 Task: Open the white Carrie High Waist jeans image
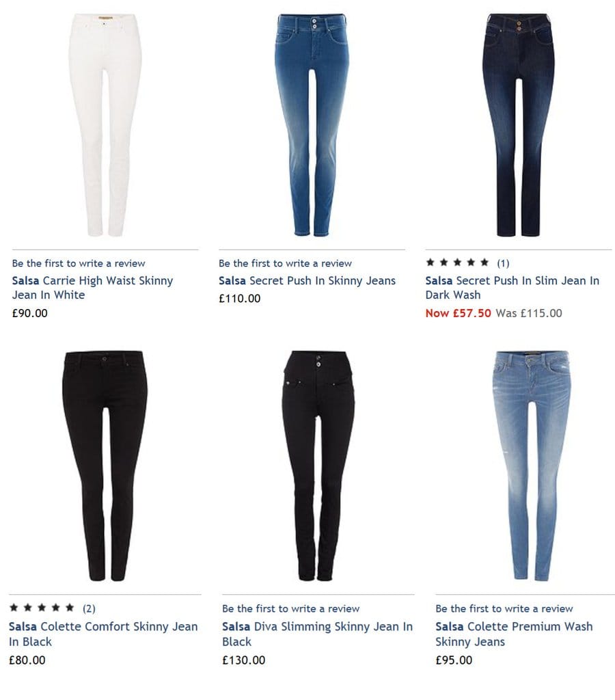click(x=105, y=125)
